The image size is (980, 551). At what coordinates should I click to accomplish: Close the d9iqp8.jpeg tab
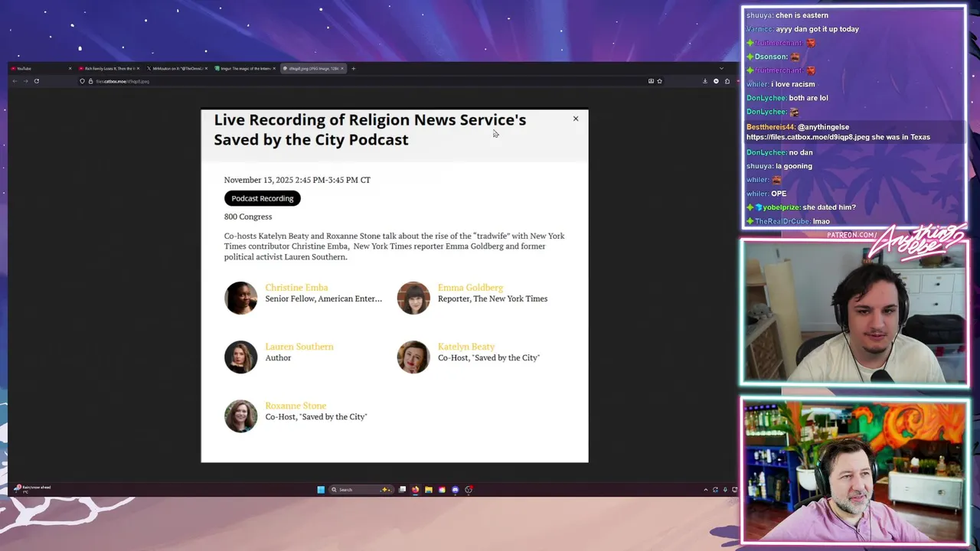coord(342,68)
